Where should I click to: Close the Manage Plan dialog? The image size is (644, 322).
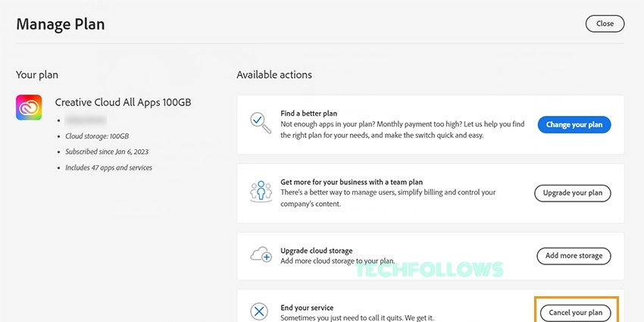coord(605,23)
